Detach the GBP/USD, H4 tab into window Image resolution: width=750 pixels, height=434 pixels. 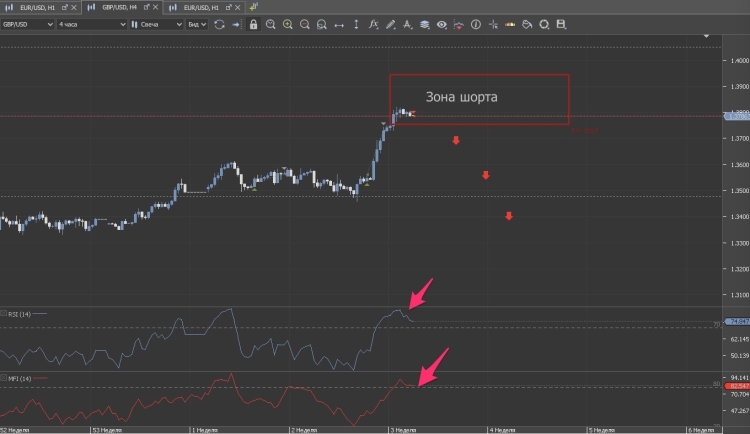tap(147, 7)
